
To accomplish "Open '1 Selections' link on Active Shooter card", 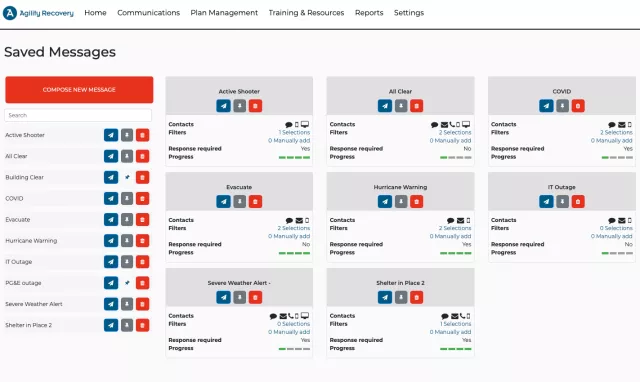I will [x=294, y=133].
